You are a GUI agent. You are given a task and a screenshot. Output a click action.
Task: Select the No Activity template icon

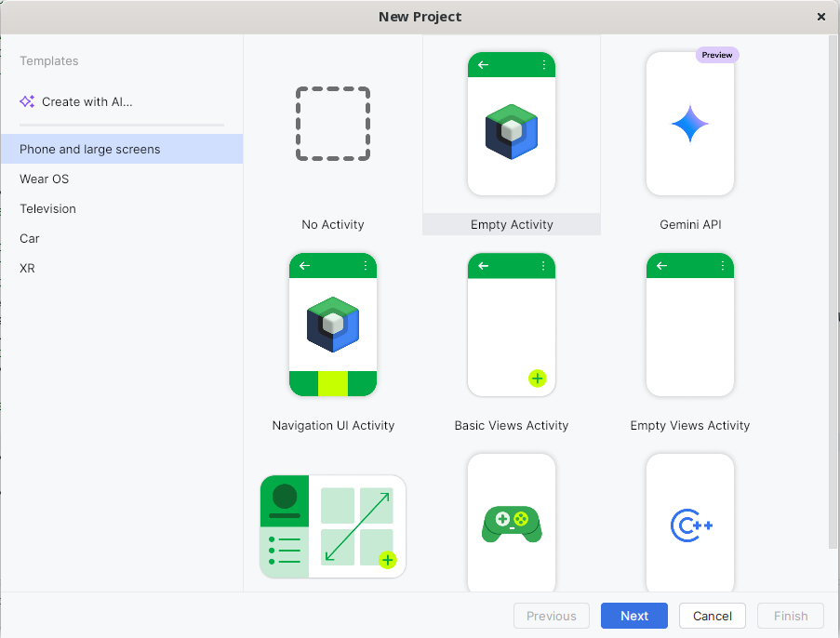pyautogui.click(x=333, y=124)
